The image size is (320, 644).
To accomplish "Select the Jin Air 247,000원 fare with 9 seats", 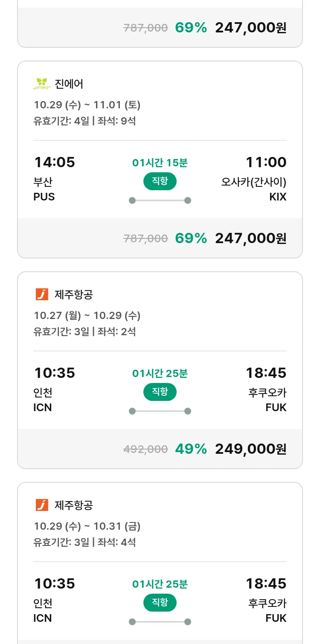I will pos(250,238).
